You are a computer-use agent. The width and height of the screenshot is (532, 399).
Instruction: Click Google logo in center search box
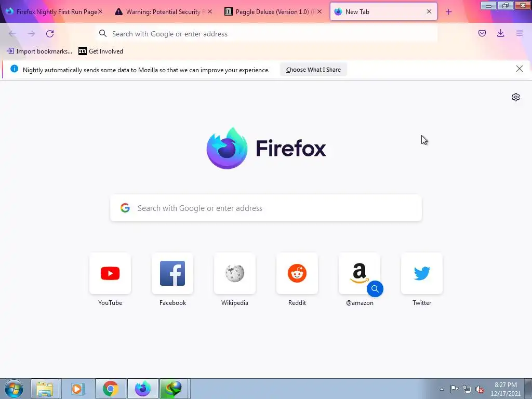pyautogui.click(x=125, y=208)
